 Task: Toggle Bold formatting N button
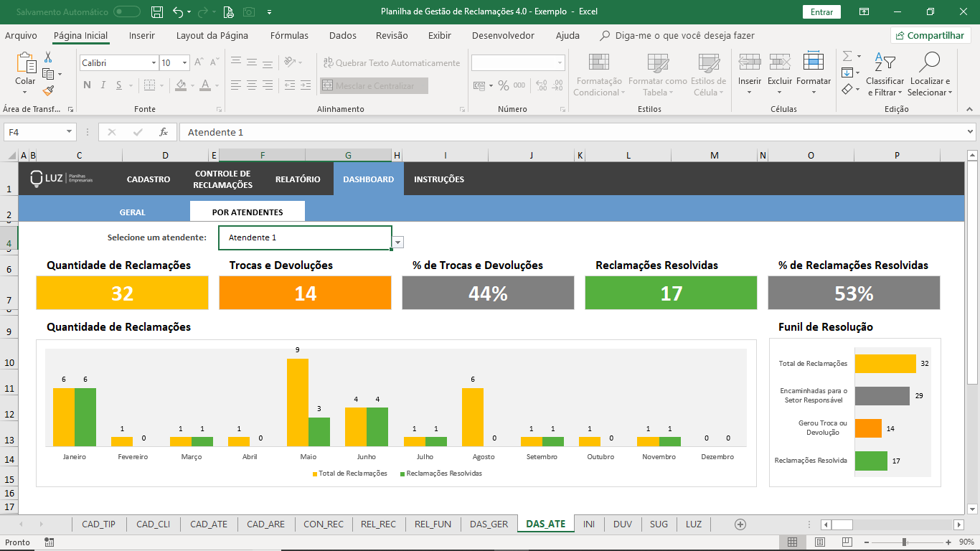88,85
